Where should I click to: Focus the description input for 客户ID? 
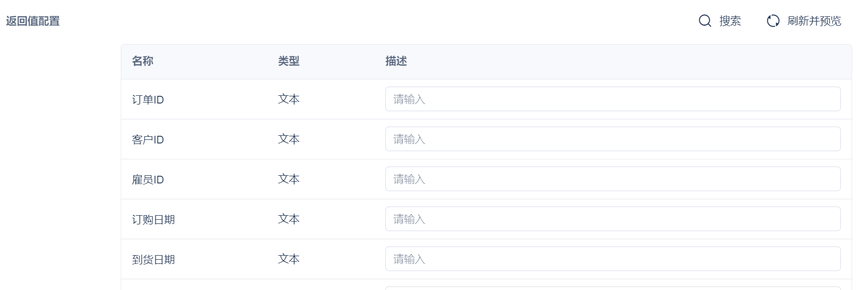click(613, 139)
